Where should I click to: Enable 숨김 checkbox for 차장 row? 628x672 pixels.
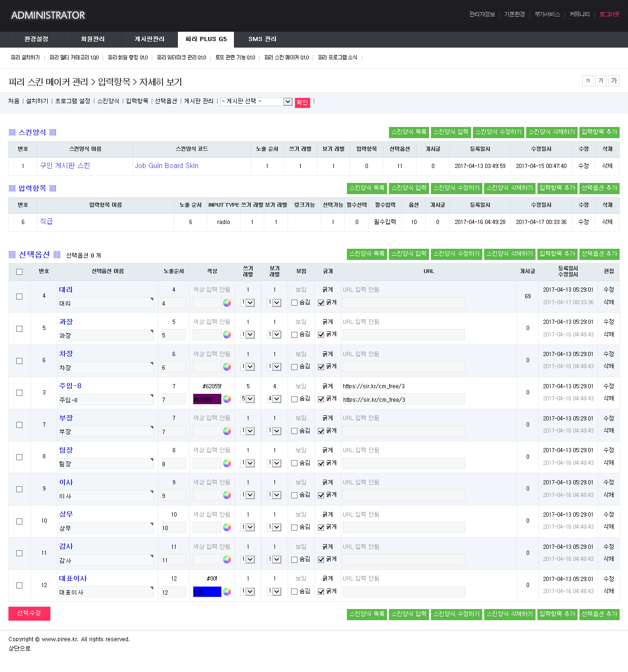click(x=294, y=367)
